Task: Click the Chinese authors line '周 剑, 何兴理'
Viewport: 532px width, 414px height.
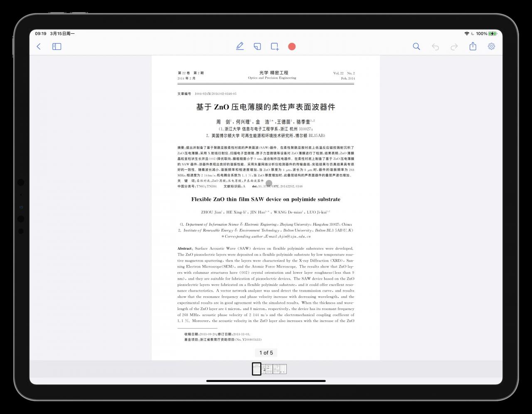Action: point(266,122)
